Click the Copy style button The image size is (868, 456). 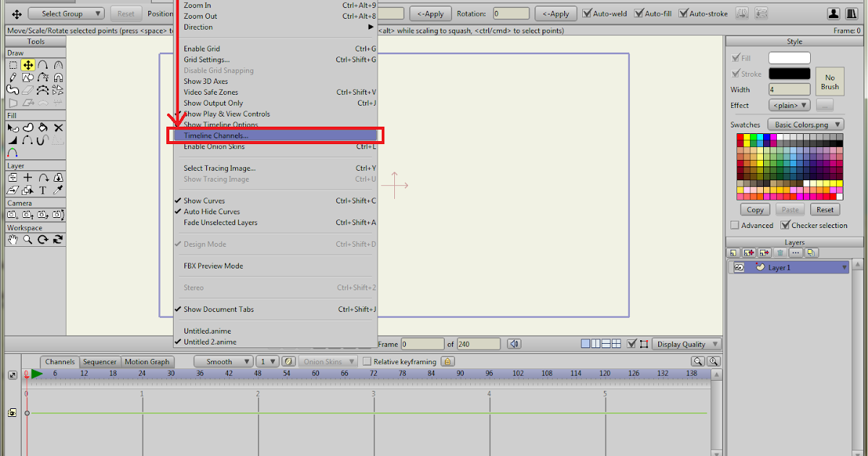[x=755, y=209]
